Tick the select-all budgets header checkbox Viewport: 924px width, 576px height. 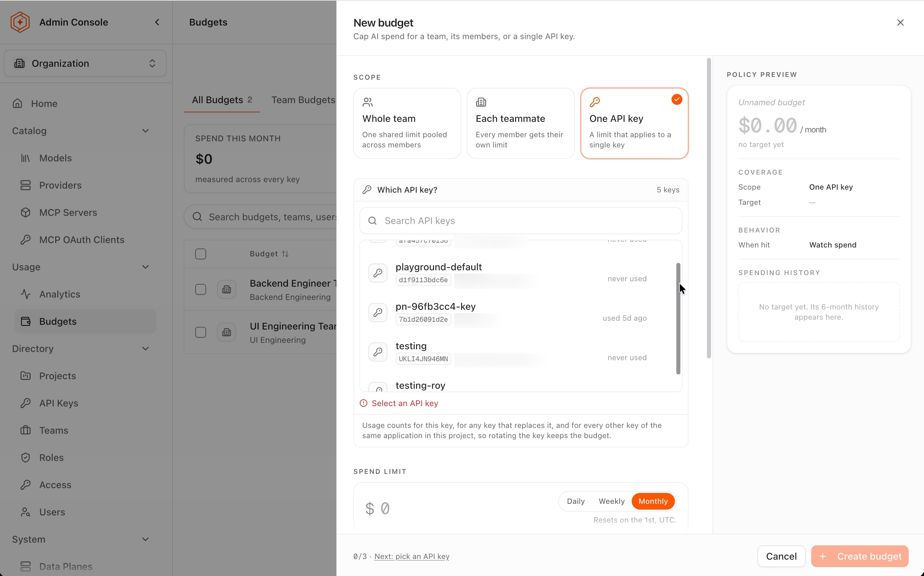[200, 254]
